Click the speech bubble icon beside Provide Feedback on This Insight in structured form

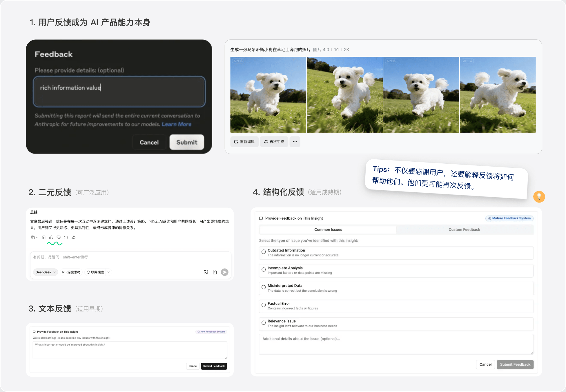tap(261, 218)
